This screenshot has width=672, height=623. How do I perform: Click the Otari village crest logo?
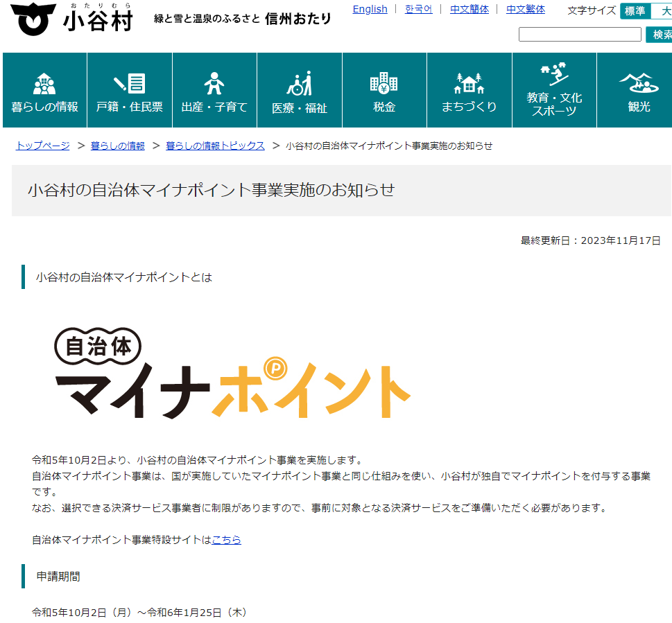pyautogui.click(x=33, y=19)
